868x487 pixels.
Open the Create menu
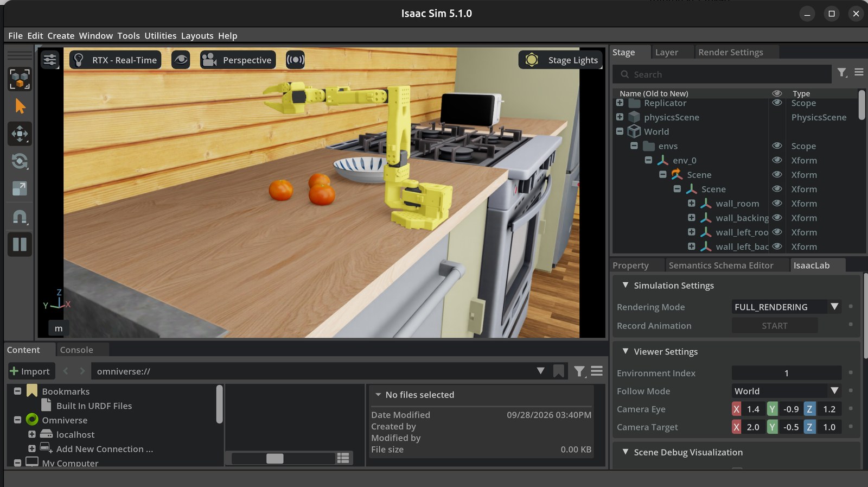coord(61,36)
